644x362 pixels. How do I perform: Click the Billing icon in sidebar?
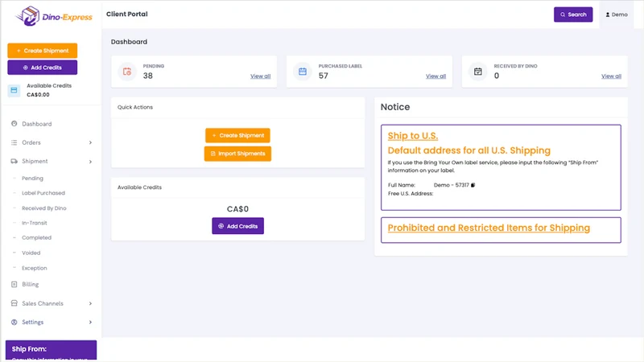[14, 284]
